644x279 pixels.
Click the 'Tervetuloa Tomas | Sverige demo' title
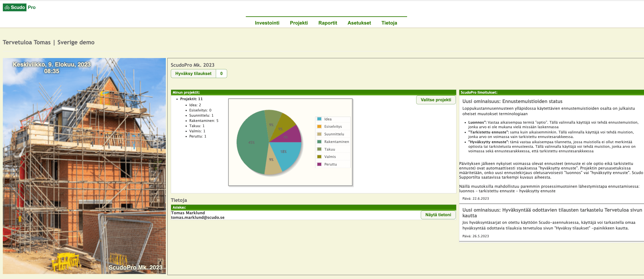48,42
